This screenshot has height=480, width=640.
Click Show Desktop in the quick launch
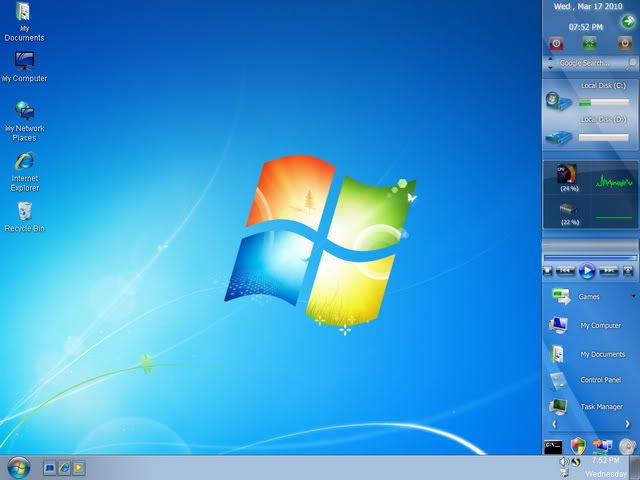50,468
